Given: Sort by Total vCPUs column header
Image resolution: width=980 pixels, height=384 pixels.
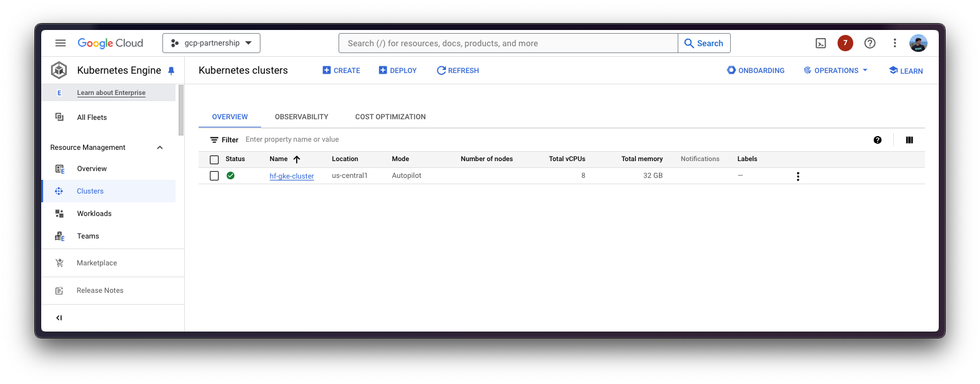Looking at the screenshot, I should pyautogui.click(x=567, y=159).
